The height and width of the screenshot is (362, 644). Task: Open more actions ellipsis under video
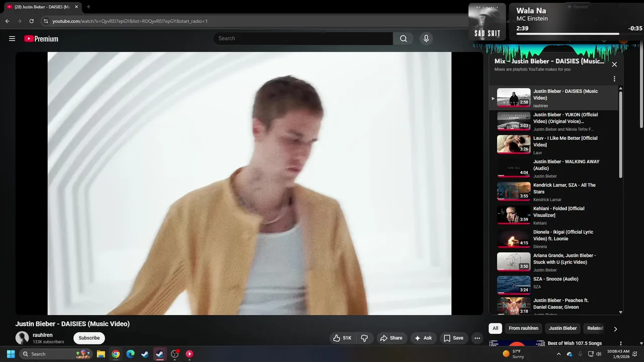click(x=477, y=338)
